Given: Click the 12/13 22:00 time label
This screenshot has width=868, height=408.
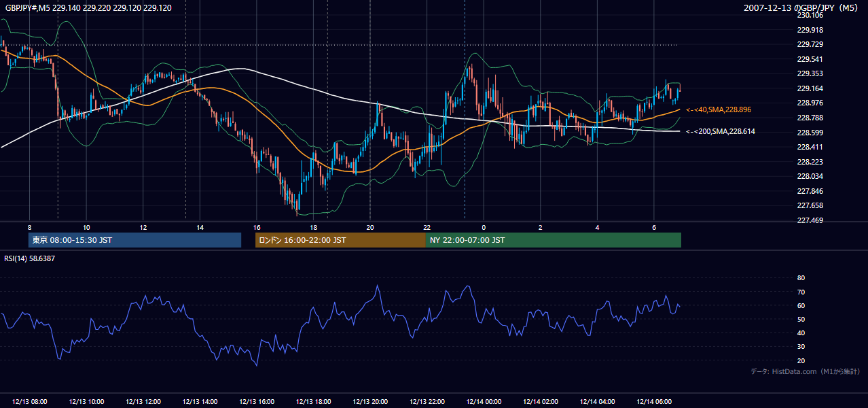Looking at the screenshot, I should pos(427,402).
